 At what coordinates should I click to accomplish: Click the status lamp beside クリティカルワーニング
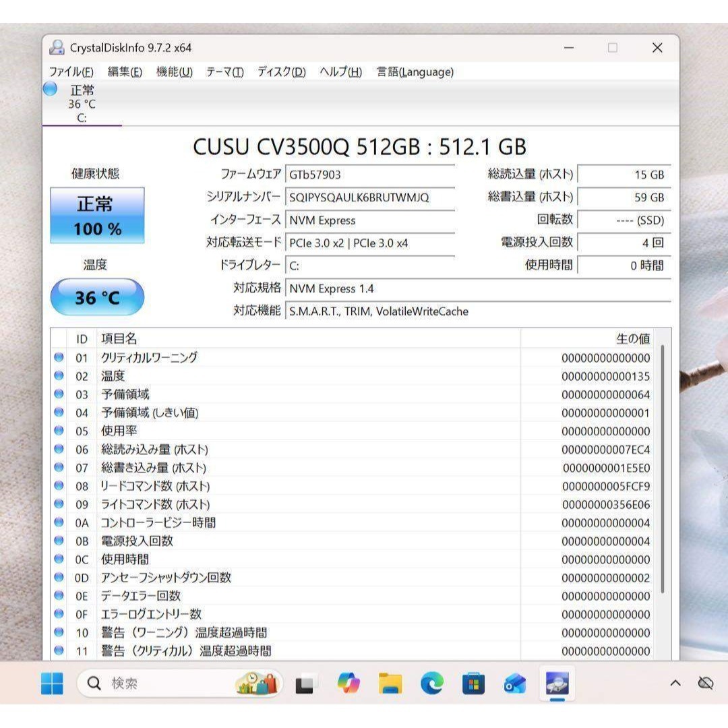(x=59, y=357)
